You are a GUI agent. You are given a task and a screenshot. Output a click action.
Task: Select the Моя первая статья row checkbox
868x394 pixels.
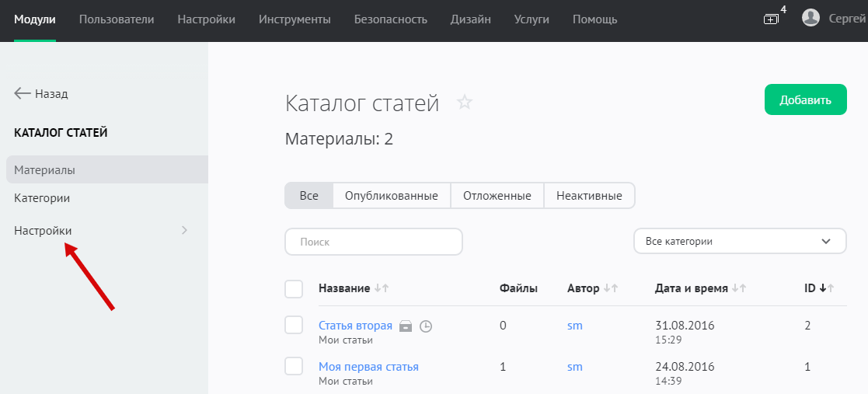tap(294, 366)
